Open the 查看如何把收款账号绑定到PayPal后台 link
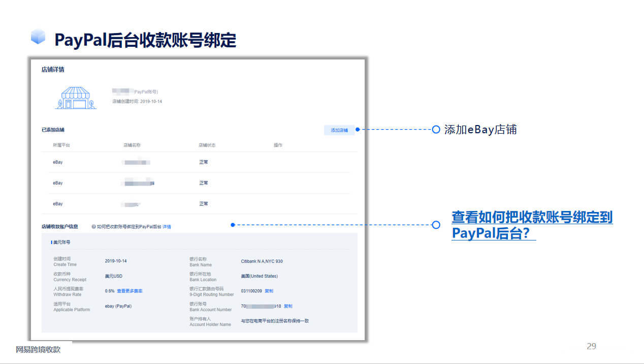The height and width of the screenshot is (364, 644). 532,225
